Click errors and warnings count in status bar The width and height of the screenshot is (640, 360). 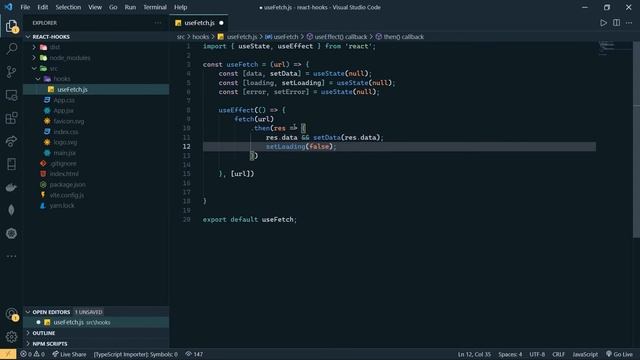pyautogui.click(x=32, y=354)
